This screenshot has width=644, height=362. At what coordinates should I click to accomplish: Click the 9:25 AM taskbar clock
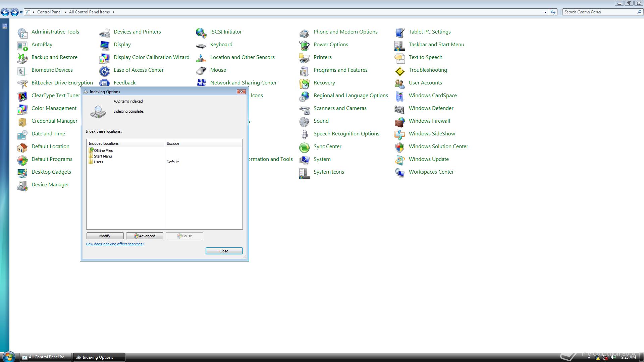coord(629,357)
